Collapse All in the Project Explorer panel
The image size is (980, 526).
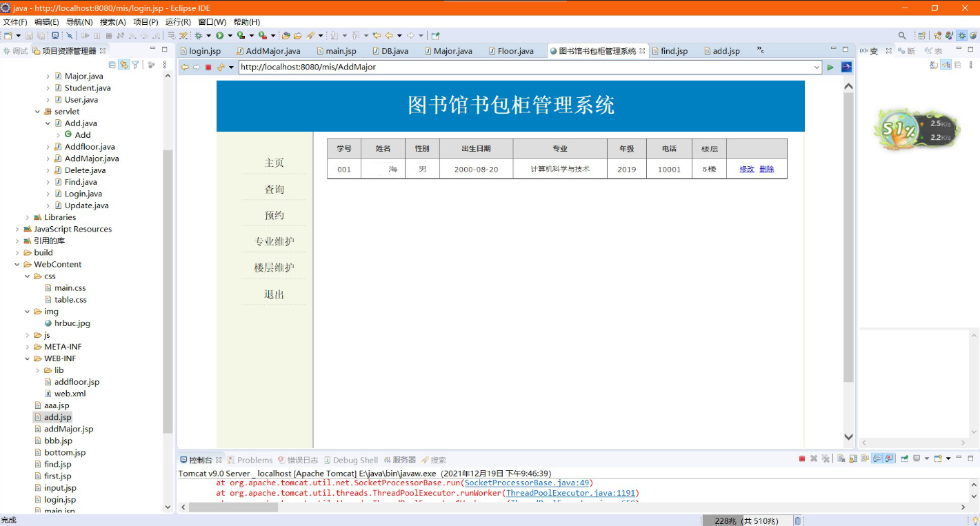tap(112, 63)
